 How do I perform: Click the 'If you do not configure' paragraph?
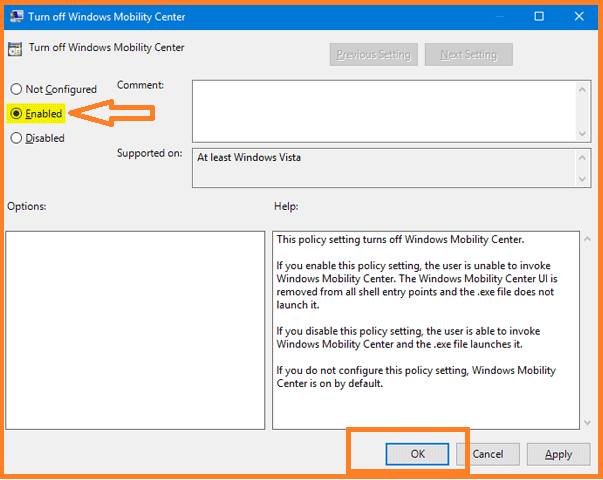click(x=416, y=377)
